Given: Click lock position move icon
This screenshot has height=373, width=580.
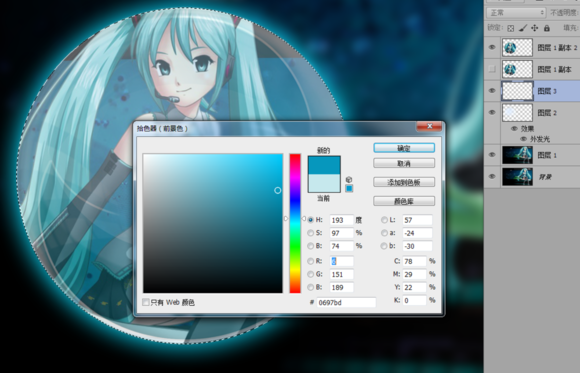Looking at the screenshot, I should pyautogui.click(x=535, y=28).
